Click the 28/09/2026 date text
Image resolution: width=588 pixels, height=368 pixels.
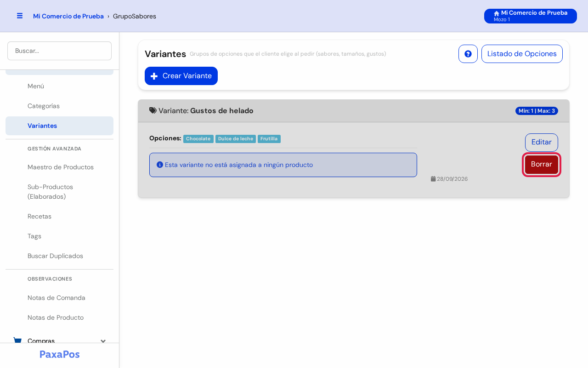(452, 179)
